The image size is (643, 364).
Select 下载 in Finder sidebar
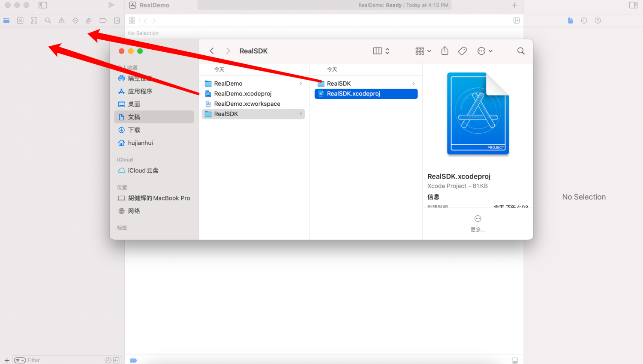154,130
